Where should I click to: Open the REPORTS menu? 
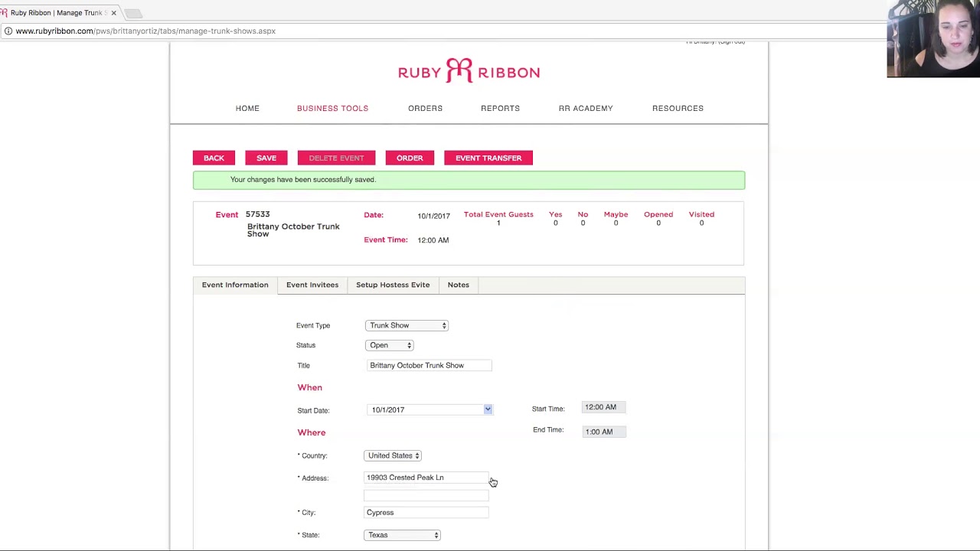[x=500, y=108]
